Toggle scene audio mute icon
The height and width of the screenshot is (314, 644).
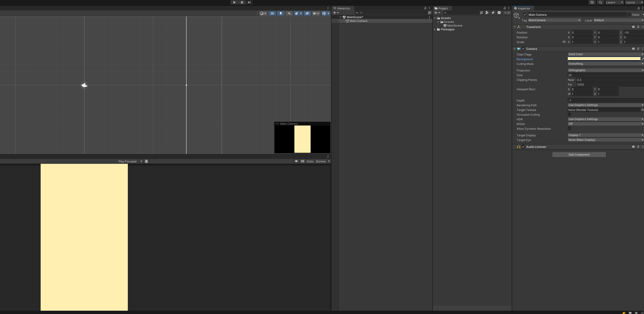[289, 13]
